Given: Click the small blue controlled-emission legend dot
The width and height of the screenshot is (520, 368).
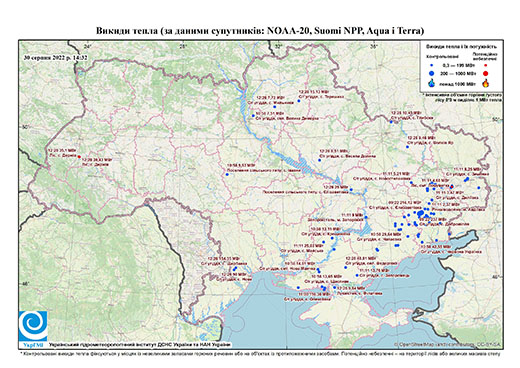Looking at the screenshot, I should (x=431, y=66).
